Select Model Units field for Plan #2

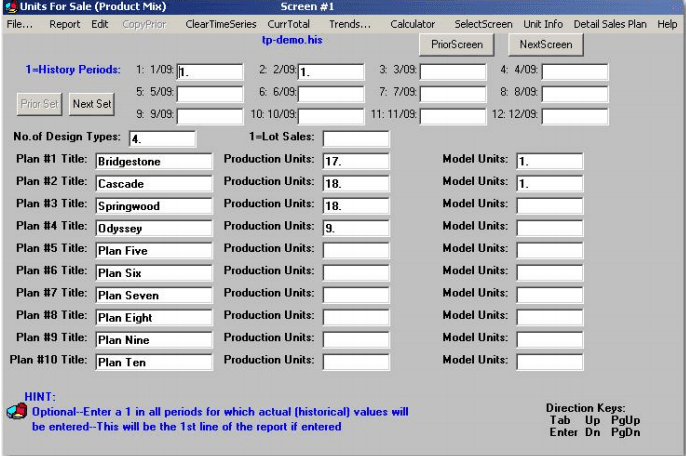pos(549,183)
